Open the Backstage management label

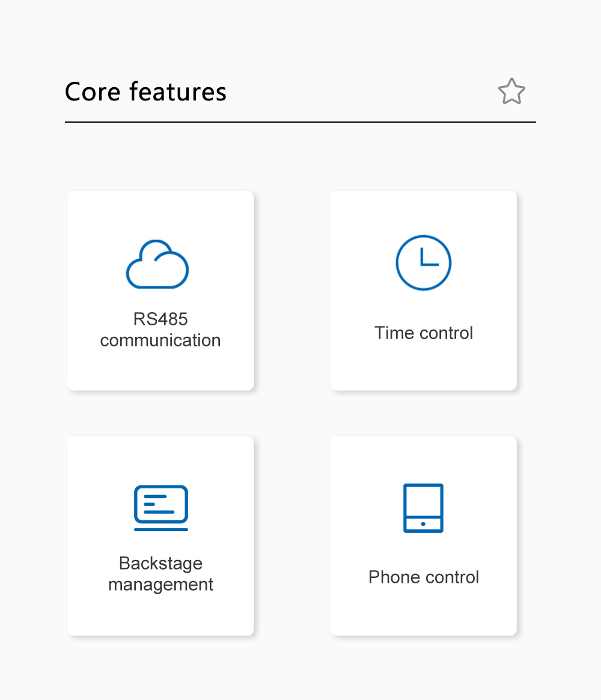pos(160,574)
